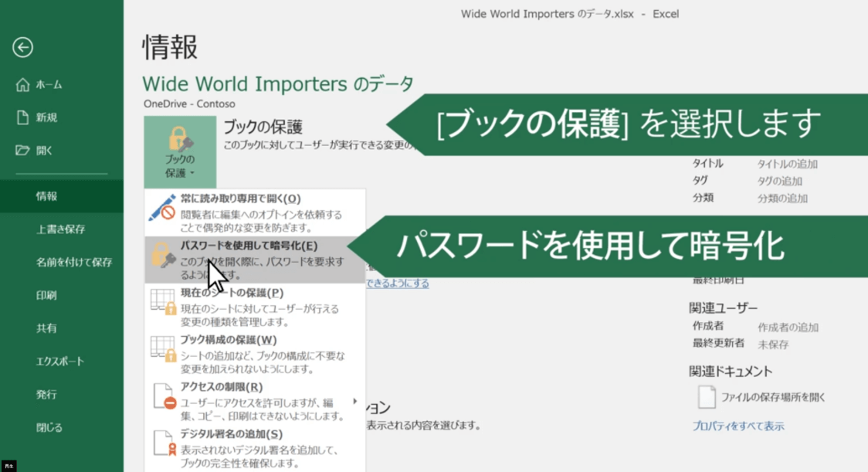This screenshot has width=868, height=472.
Task: Click the document icon beside ファイルの保存場所を開く
Action: point(707,396)
